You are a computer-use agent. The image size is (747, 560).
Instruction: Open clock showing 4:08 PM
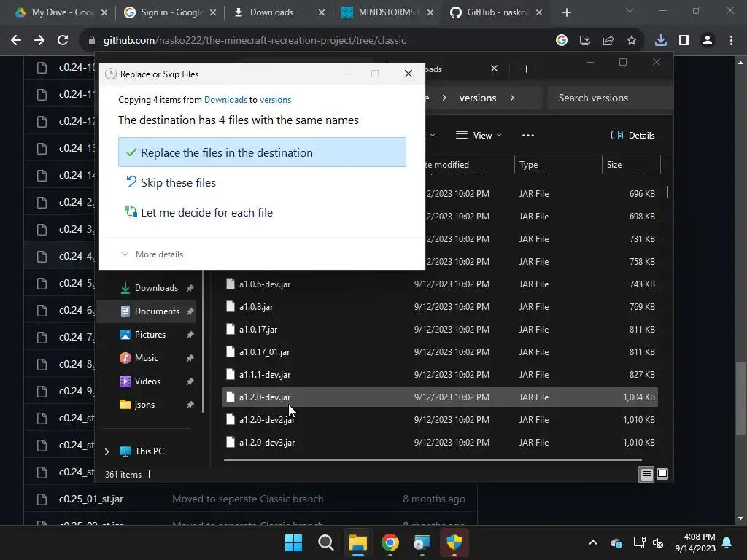point(694,542)
